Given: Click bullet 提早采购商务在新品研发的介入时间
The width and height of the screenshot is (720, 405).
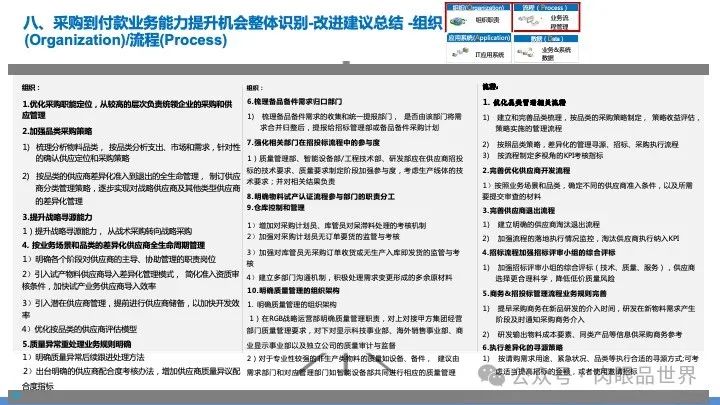Looking at the screenshot, I should [x=589, y=314].
